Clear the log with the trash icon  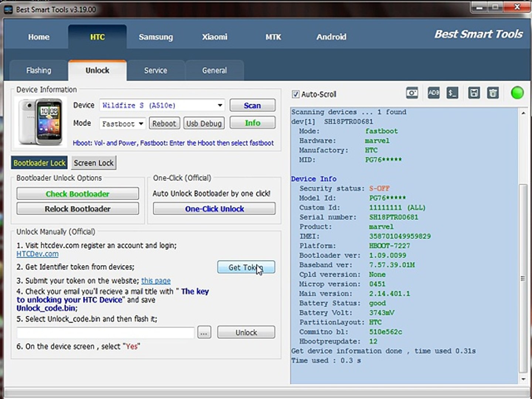tap(493, 93)
